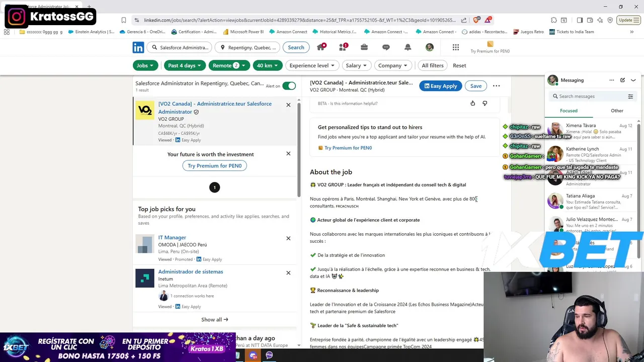Screen dimensions: 644x362
Task: Open Microsoft Power BI bookmark
Action: pyautogui.click(x=243, y=32)
